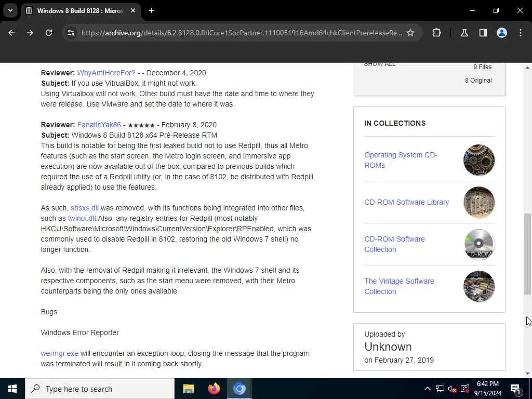Image resolution: width=532 pixels, height=399 pixels.
Task: Bookmark this page with the star icon
Action: pos(410,33)
